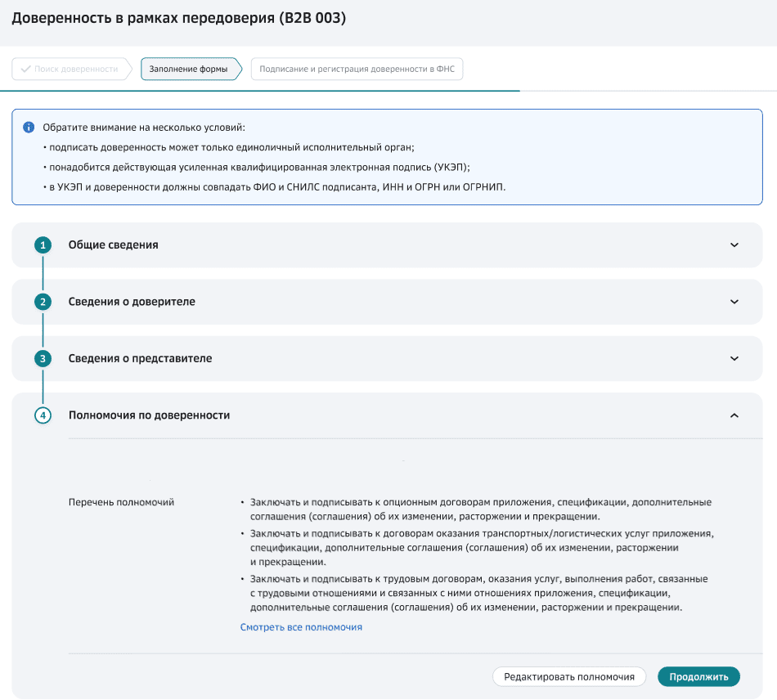Click Сведения о доверителе section title
Screen dimensions: 777x700
tap(132, 302)
